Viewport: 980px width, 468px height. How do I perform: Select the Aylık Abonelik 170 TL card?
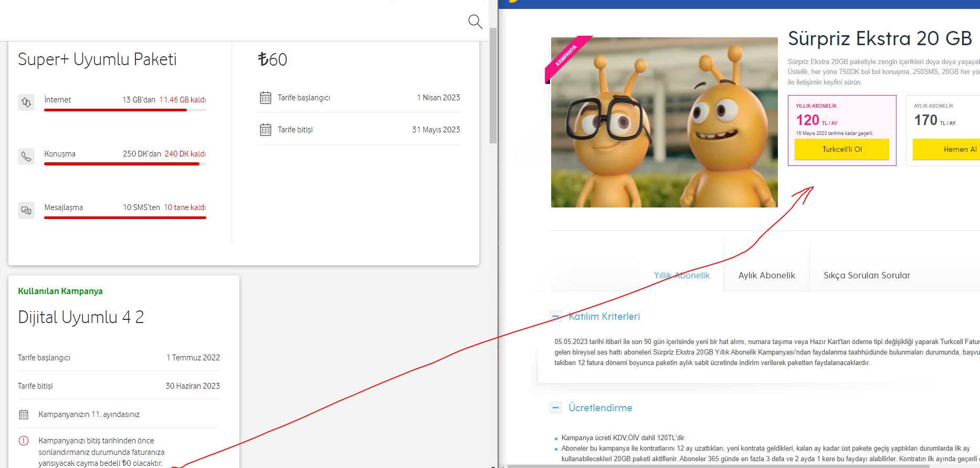pyautogui.click(x=943, y=130)
